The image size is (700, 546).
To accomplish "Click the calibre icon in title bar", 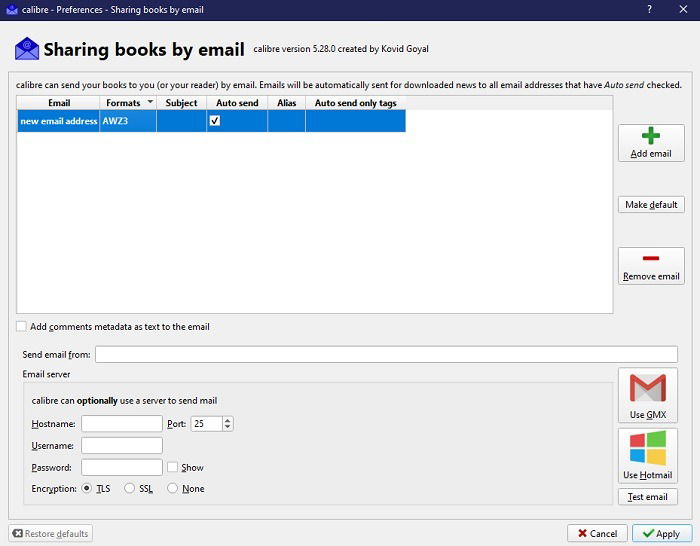I will 12,9.
